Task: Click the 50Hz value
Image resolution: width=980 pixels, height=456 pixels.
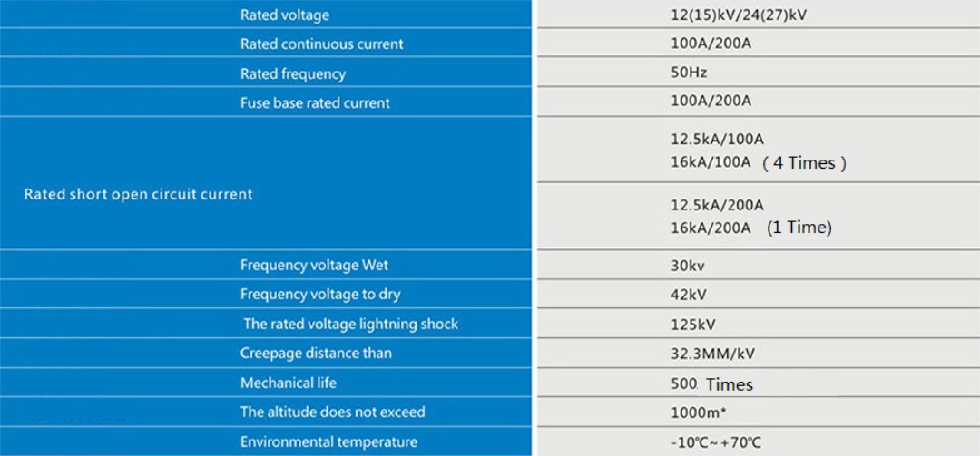Action: pos(689,73)
